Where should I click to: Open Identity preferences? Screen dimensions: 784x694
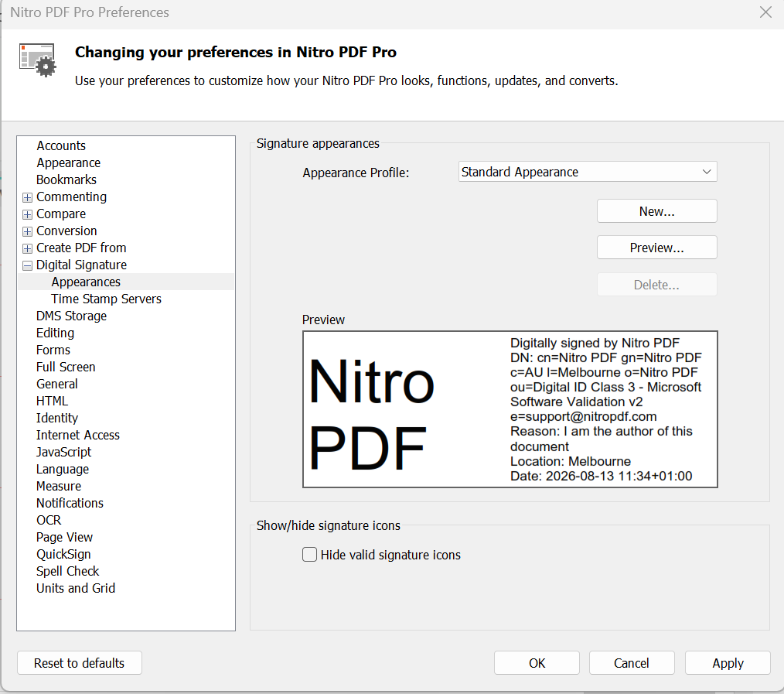click(57, 418)
